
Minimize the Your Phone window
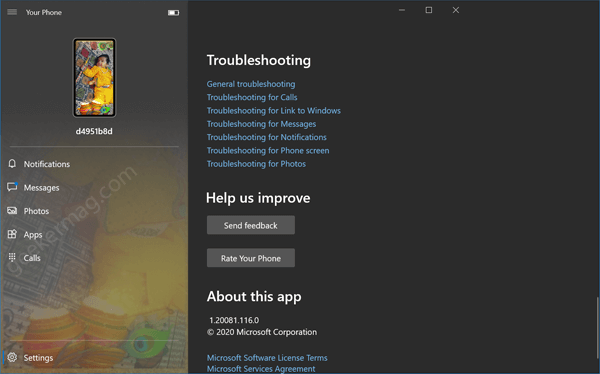(402, 10)
